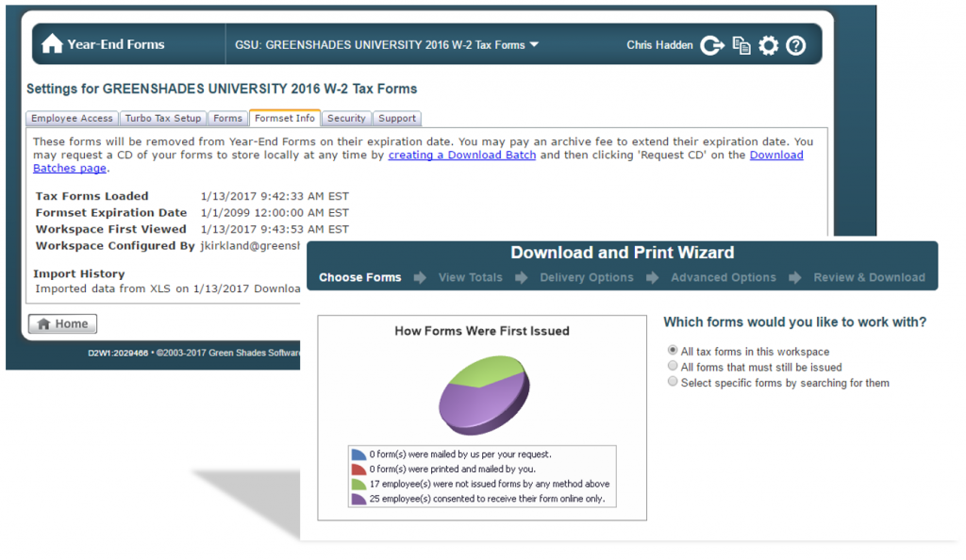Open the copy documents icon in header
The height and width of the screenshot is (560, 966).
point(741,45)
